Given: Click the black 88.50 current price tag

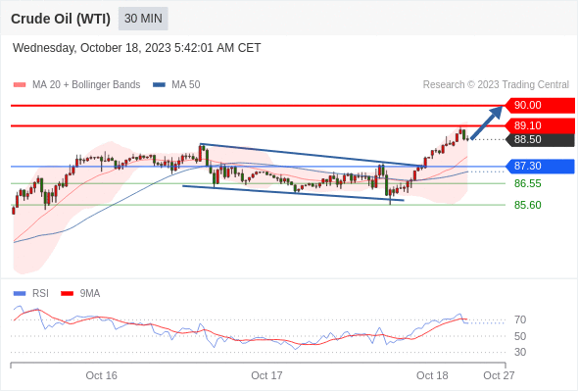Looking at the screenshot, I should pyautogui.click(x=540, y=140).
